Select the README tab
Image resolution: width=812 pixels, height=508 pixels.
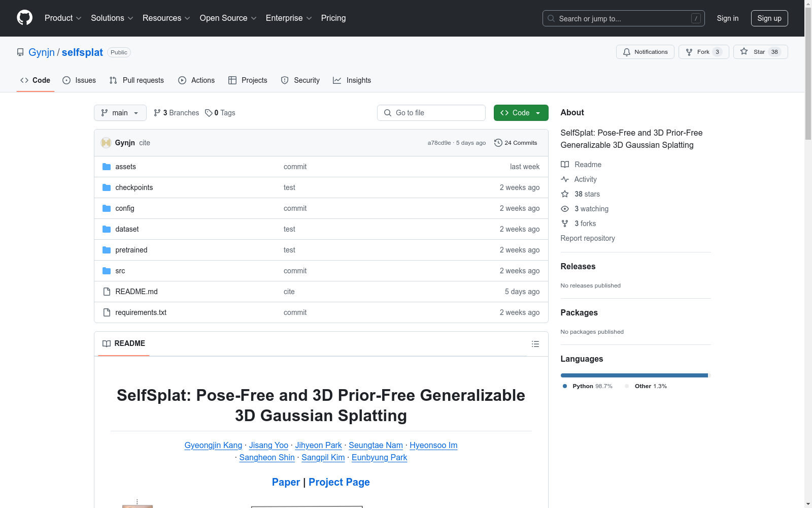(x=124, y=343)
